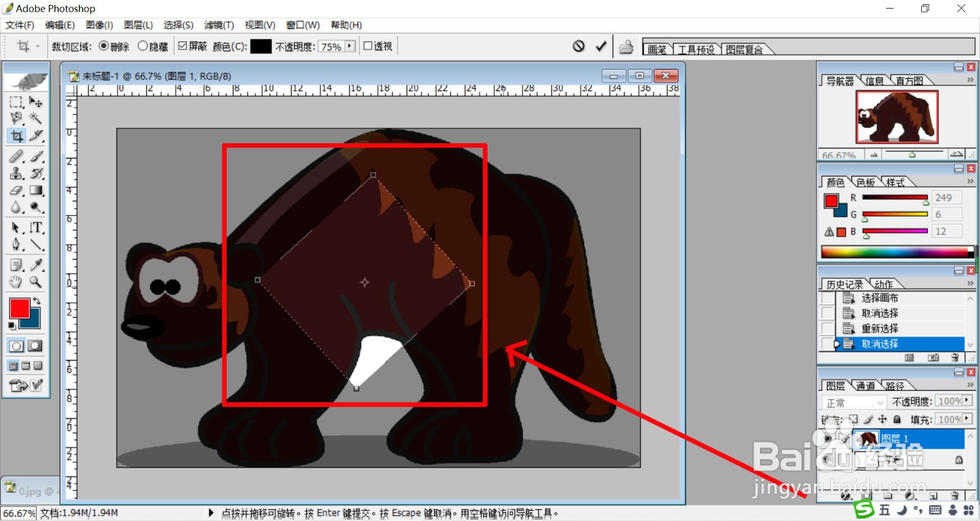Select the Gradient tool

pyautogui.click(x=36, y=190)
